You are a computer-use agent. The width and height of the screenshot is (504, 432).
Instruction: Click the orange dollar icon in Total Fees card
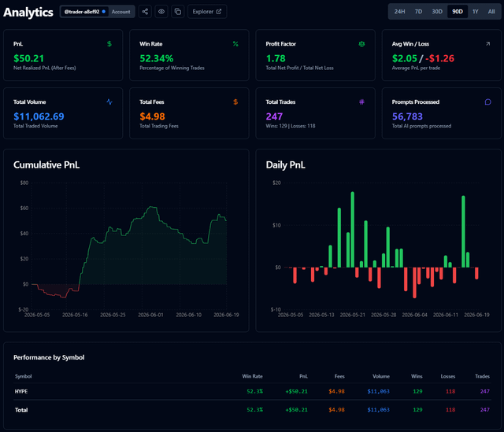pos(235,102)
